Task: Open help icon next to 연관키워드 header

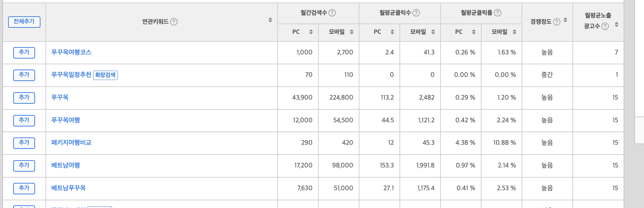Action: 174,22
